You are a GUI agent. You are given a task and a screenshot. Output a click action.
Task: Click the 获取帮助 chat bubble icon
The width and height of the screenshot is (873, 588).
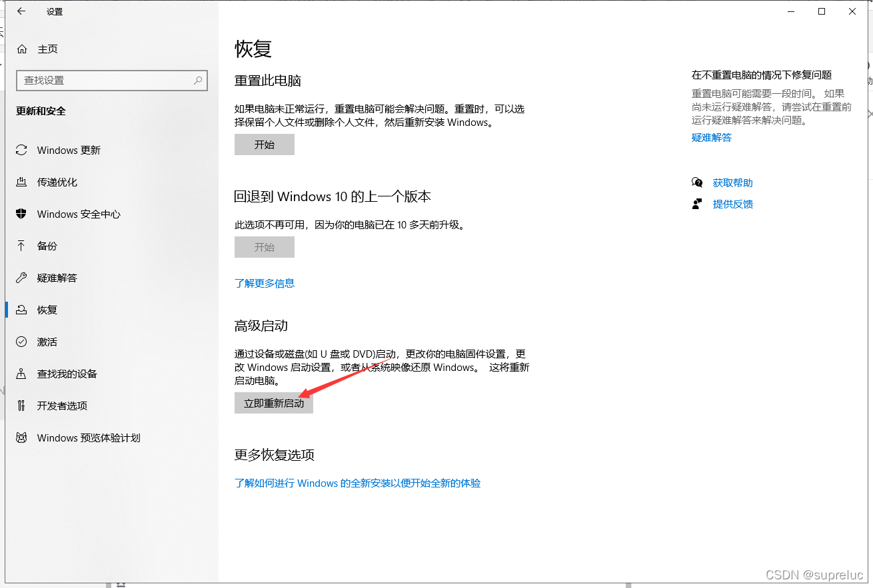click(697, 183)
